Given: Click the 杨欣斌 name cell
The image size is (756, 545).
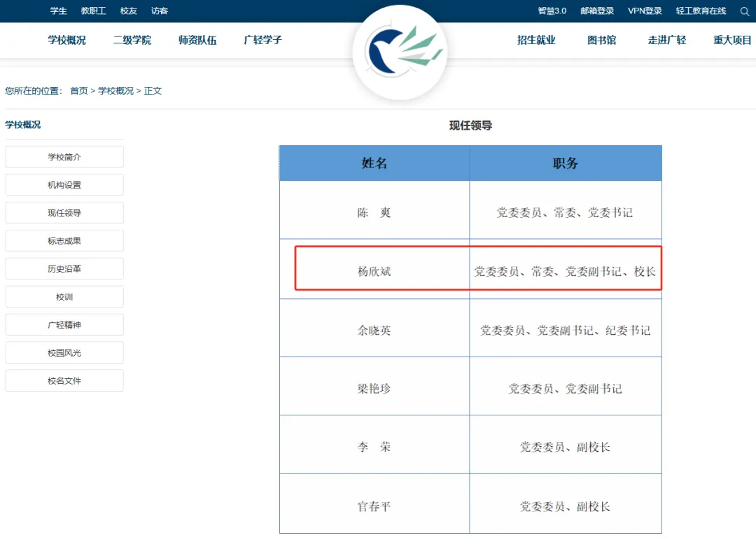Looking at the screenshot, I should [x=374, y=272].
